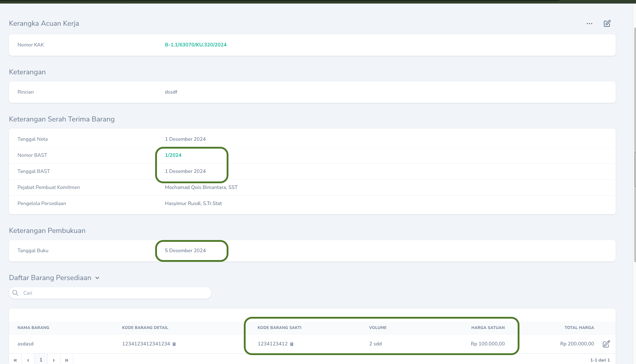Copy the Kode Barang Detail value 1234123412341234
The height and width of the screenshot is (364, 636).
pyautogui.click(x=174, y=344)
